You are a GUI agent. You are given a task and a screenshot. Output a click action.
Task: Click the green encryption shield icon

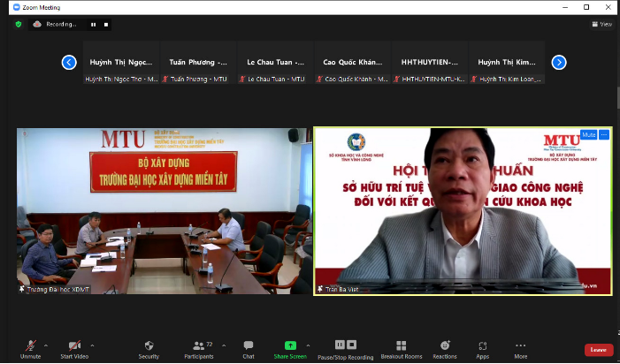pyautogui.click(x=19, y=25)
